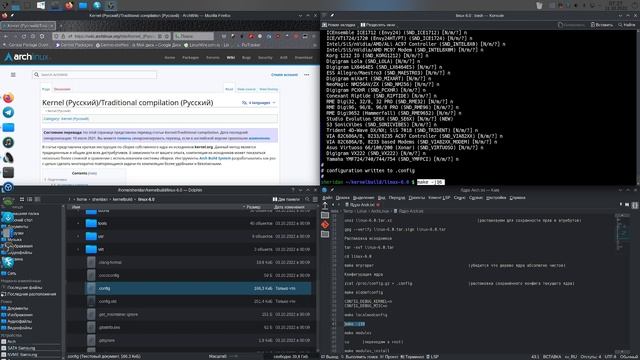Click the Firefox search box
Image resolution: width=640 pixels, height=360 pixels.
tap(193, 36)
